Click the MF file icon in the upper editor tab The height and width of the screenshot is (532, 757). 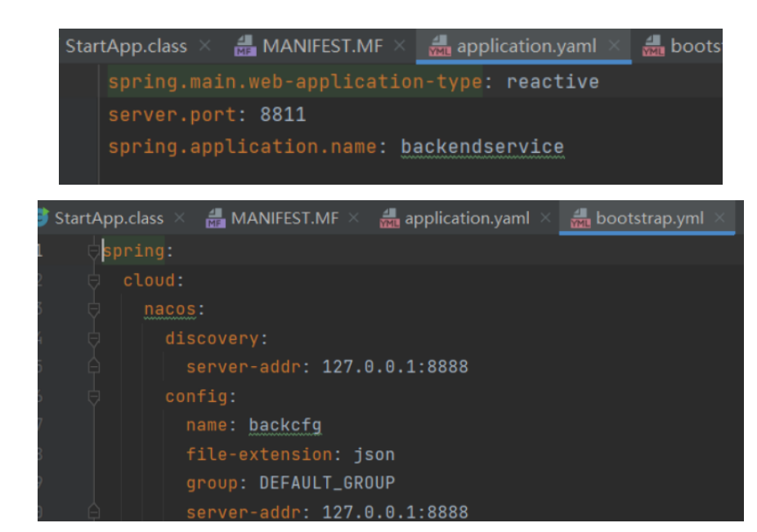245,46
